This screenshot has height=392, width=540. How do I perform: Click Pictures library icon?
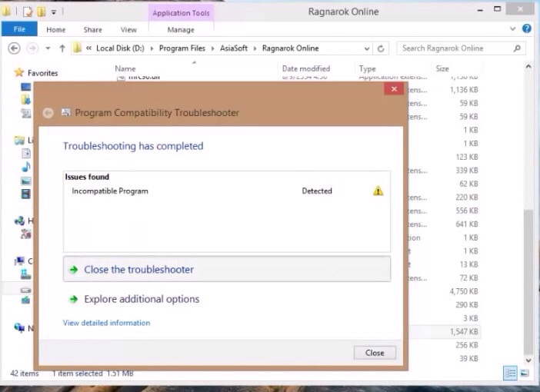click(x=26, y=181)
